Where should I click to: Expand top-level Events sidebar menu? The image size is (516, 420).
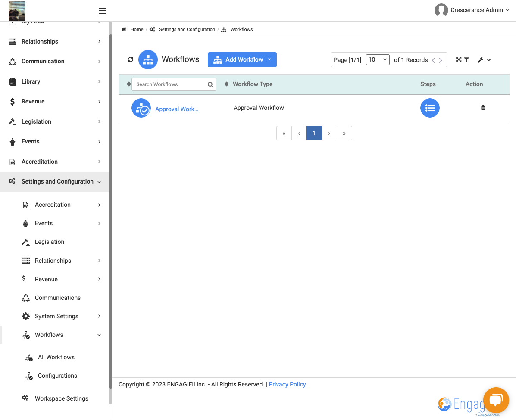click(55, 142)
